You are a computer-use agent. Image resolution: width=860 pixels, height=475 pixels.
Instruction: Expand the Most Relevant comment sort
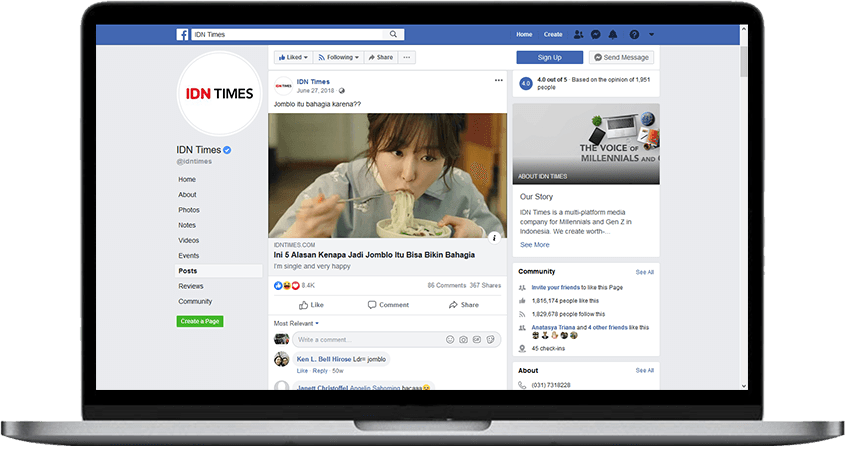[296, 323]
